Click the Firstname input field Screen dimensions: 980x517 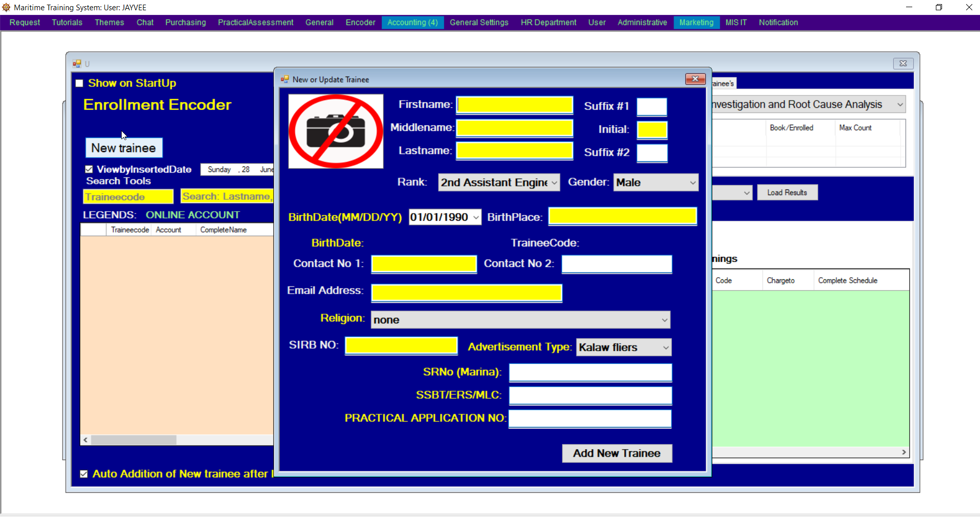click(x=515, y=105)
